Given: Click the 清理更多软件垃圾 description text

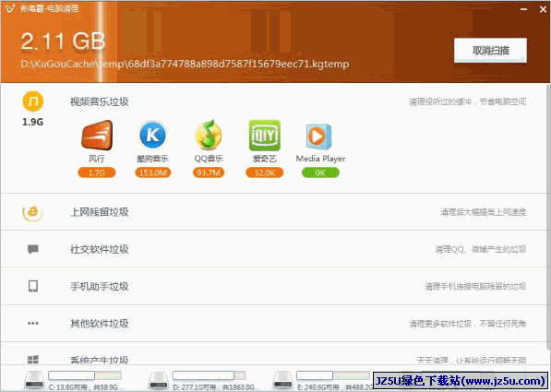Looking at the screenshot, I should [467, 324].
